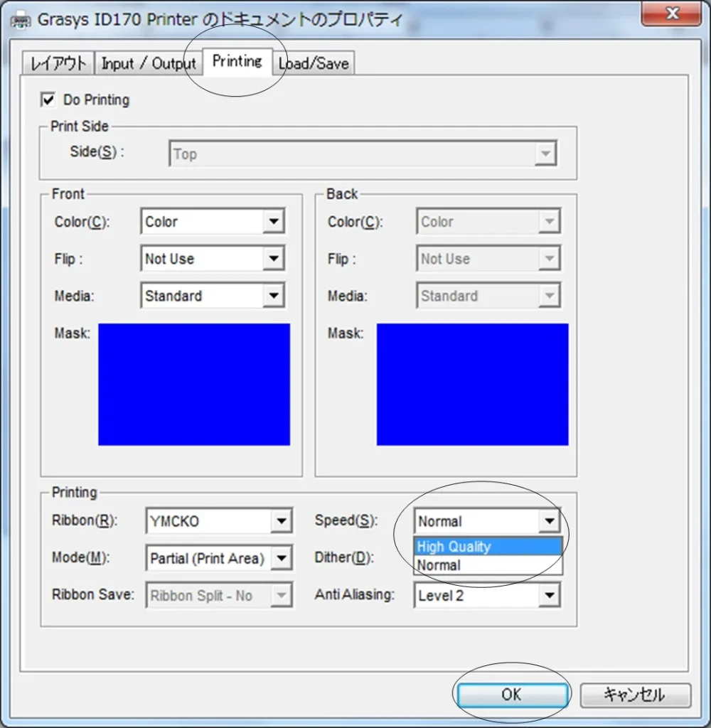Open the Ribbon Save dropdown
This screenshot has height=728, width=711.
(x=219, y=595)
